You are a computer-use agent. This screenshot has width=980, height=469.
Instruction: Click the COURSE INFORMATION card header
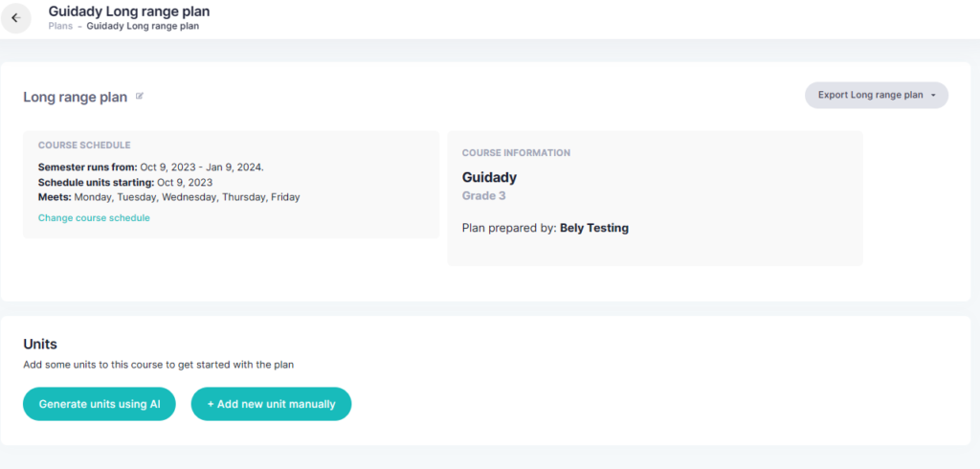[x=516, y=152]
